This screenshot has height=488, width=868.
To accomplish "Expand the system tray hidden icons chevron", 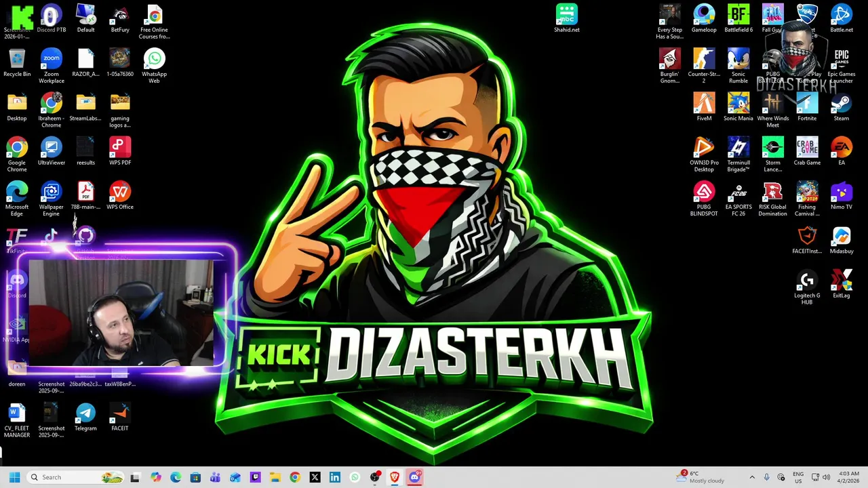I will (x=751, y=477).
